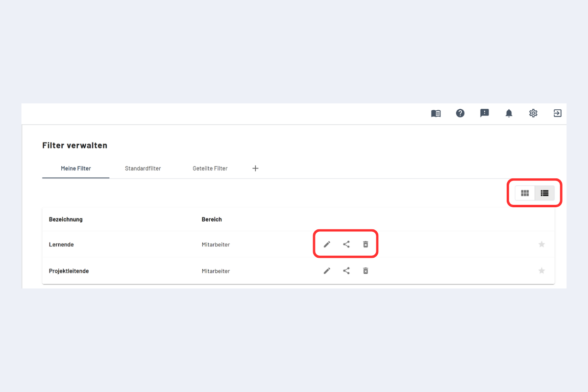Screen dimensions: 588x392
Task: Delete the Lernende filter via trash icon
Action: click(x=366, y=244)
